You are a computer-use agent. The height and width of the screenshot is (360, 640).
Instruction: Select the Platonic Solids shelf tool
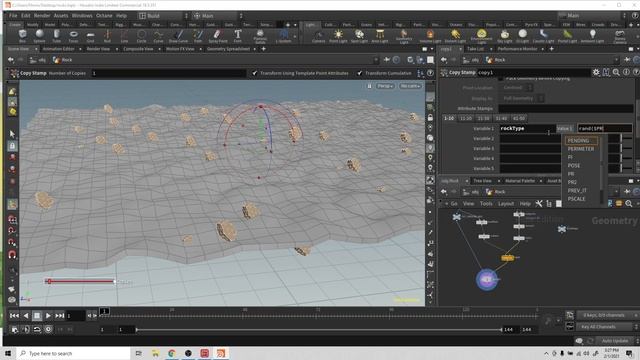point(260,36)
